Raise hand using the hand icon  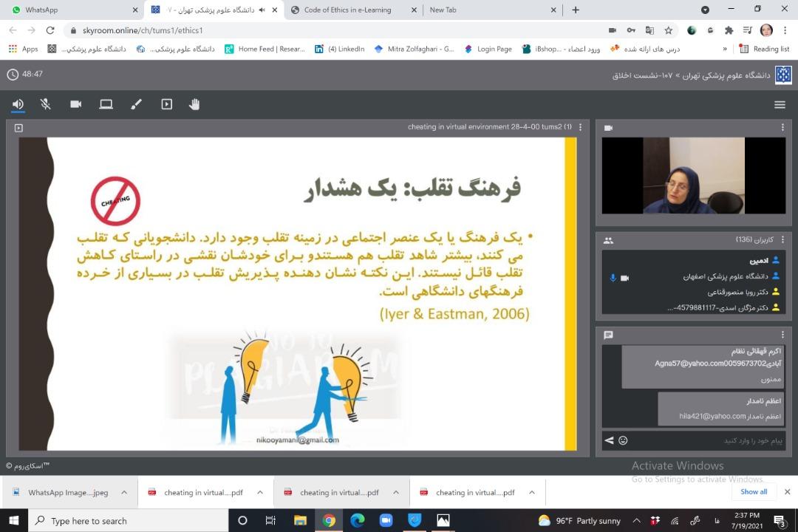(194, 104)
